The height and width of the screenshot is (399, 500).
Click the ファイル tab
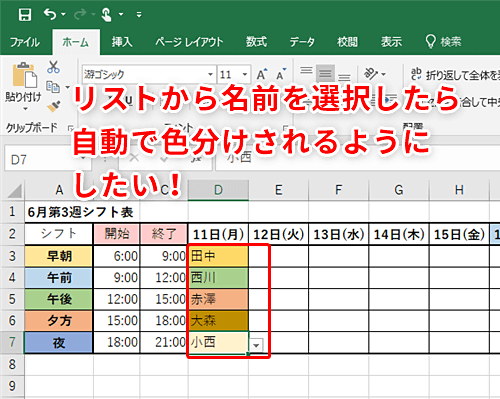pyautogui.click(x=24, y=42)
